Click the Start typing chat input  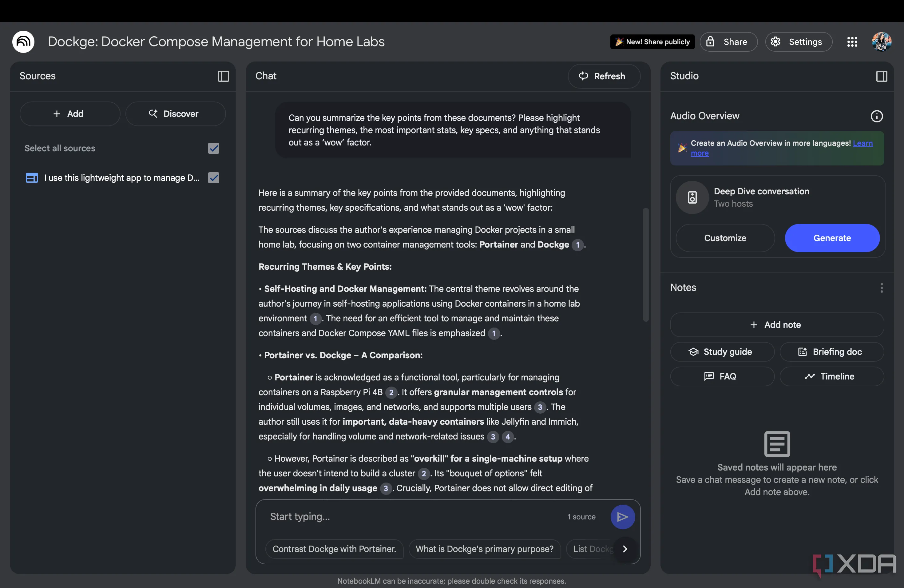point(414,517)
